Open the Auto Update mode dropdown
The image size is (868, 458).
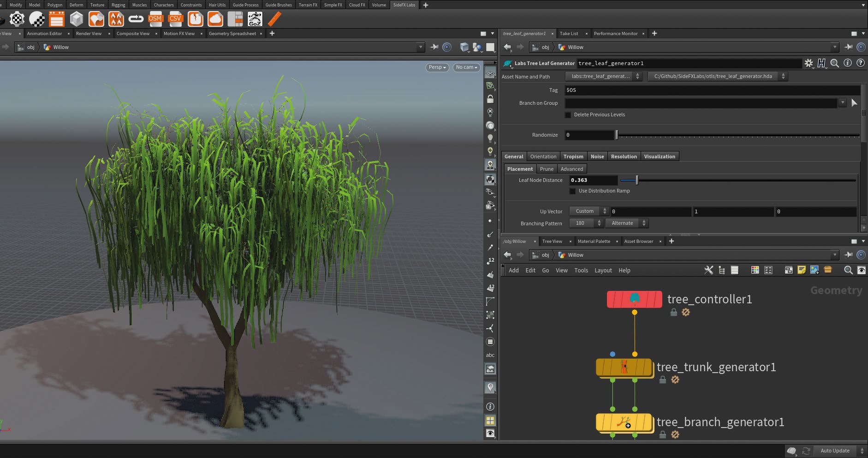[839, 451]
